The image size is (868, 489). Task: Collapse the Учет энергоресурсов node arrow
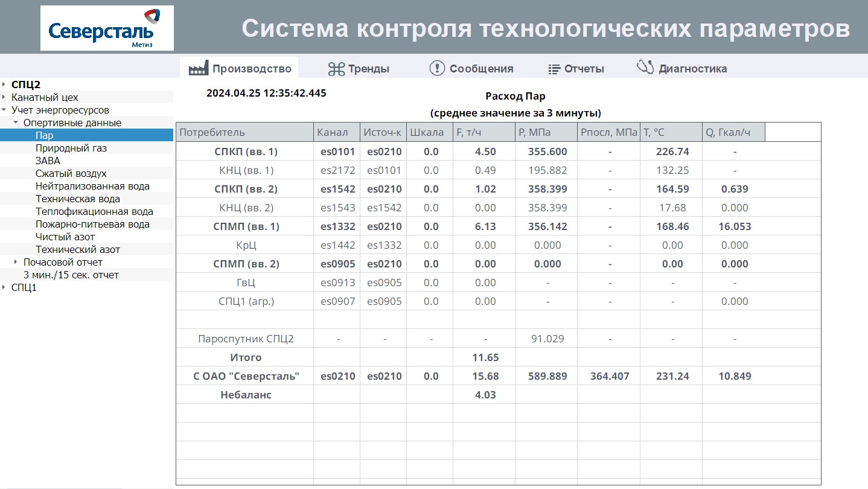pos(4,110)
